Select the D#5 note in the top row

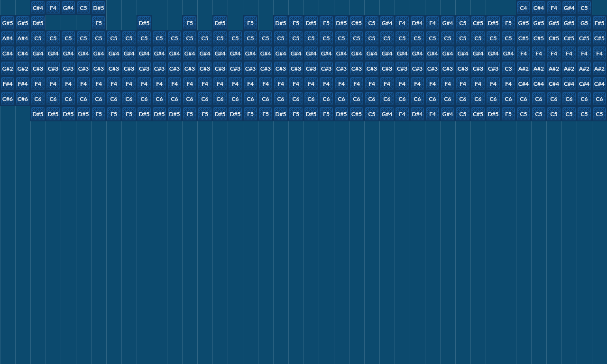pyautogui.click(x=98, y=8)
